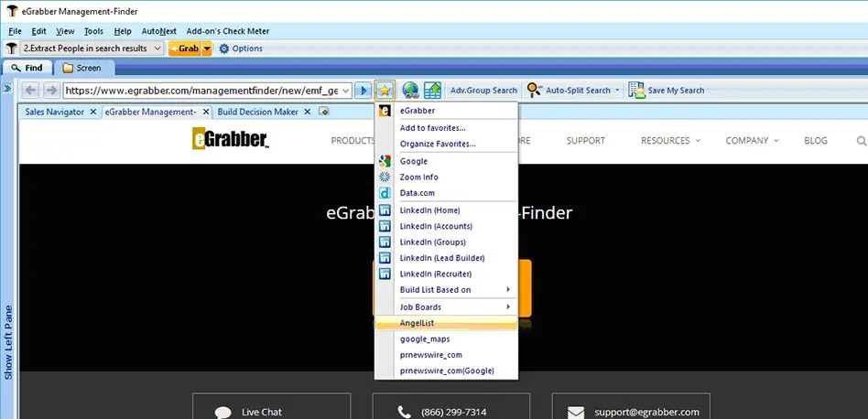Viewport: 868px width, 419px height.
Task: Click the grid export icon beside globe
Action: tap(432, 90)
